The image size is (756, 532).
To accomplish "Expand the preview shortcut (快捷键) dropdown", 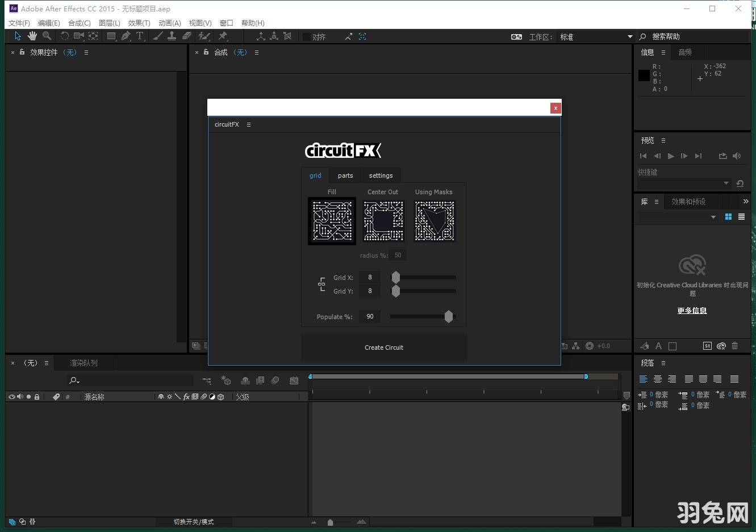I will coord(726,183).
